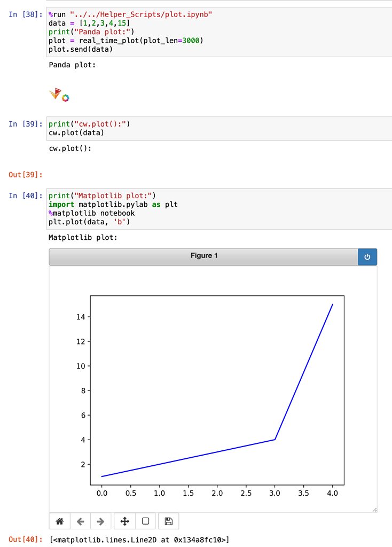
Task: Click the Out[39] output prompt
Action: click(x=25, y=175)
